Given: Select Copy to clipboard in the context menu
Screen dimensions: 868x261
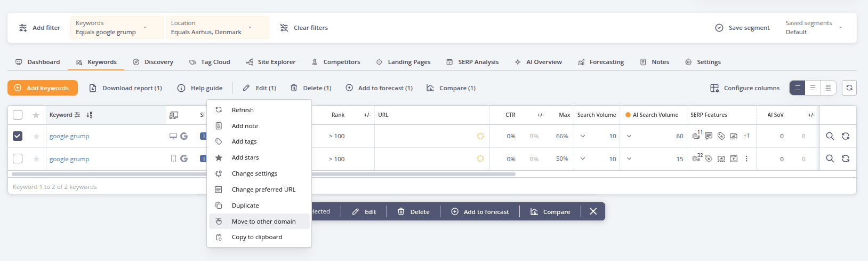Looking at the screenshot, I should [x=259, y=237].
